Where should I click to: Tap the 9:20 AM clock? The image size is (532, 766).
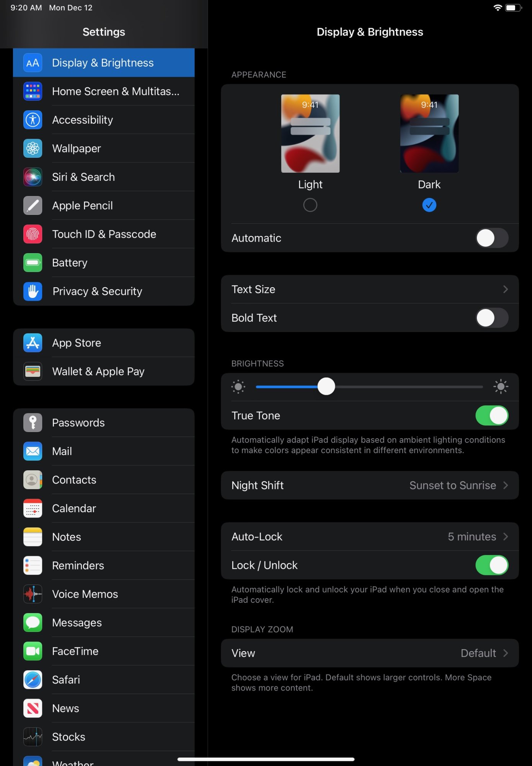[x=26, y=8]
